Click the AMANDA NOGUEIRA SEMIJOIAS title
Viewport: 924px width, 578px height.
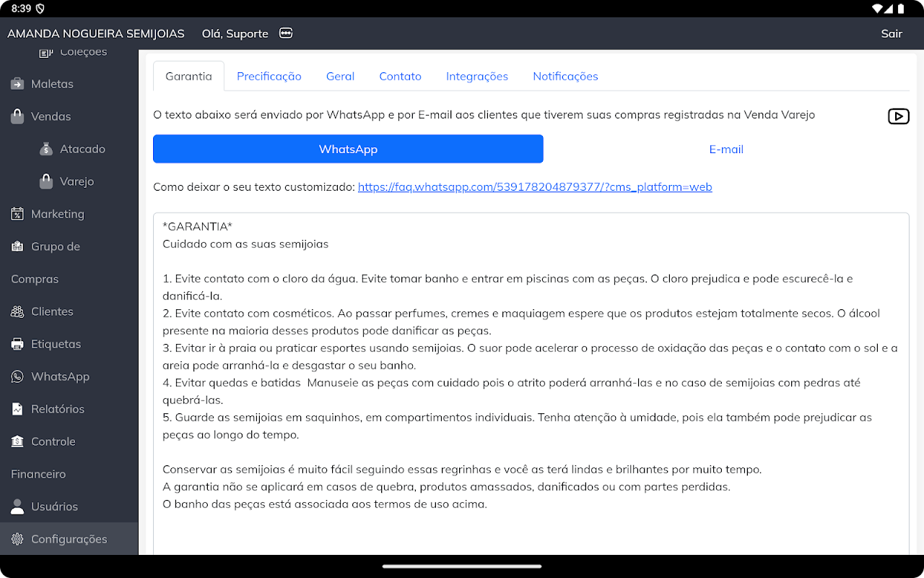point(96,33)
